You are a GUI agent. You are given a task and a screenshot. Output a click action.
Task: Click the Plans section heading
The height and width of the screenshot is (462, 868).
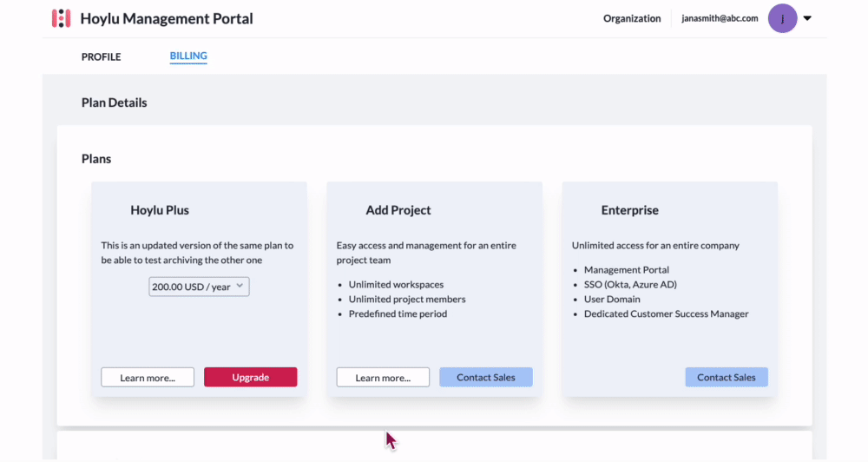(x=96, y=159)
